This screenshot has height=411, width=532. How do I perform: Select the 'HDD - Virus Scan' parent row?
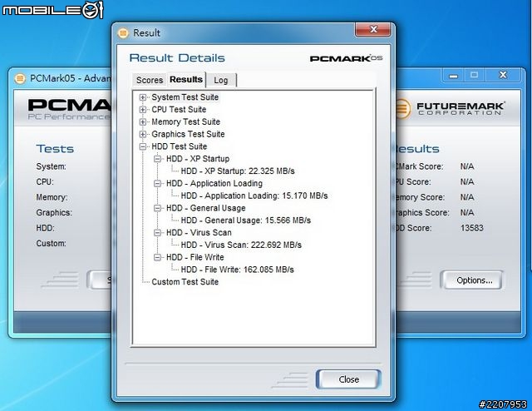[199, 233]
